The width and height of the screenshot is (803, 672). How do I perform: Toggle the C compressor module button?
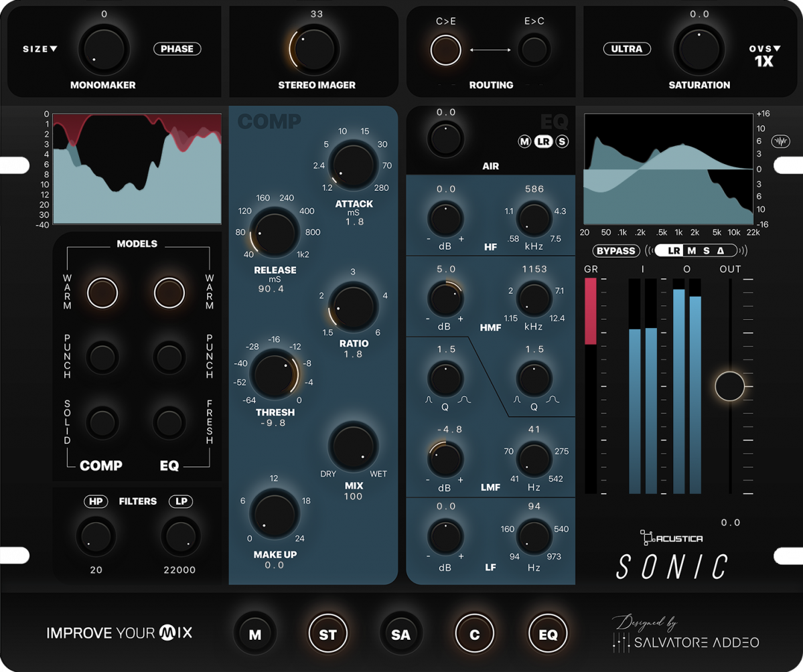tap(475, 634)
